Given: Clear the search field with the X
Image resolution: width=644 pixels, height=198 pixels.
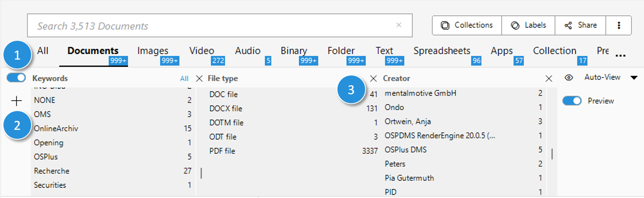Looking at the screenshot, I should [x=399, y=25].
